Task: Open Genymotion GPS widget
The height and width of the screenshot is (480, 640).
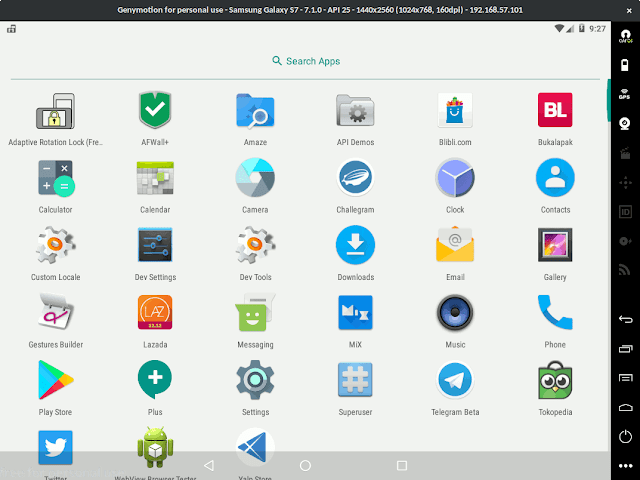Action: click(x=625, y=94)
